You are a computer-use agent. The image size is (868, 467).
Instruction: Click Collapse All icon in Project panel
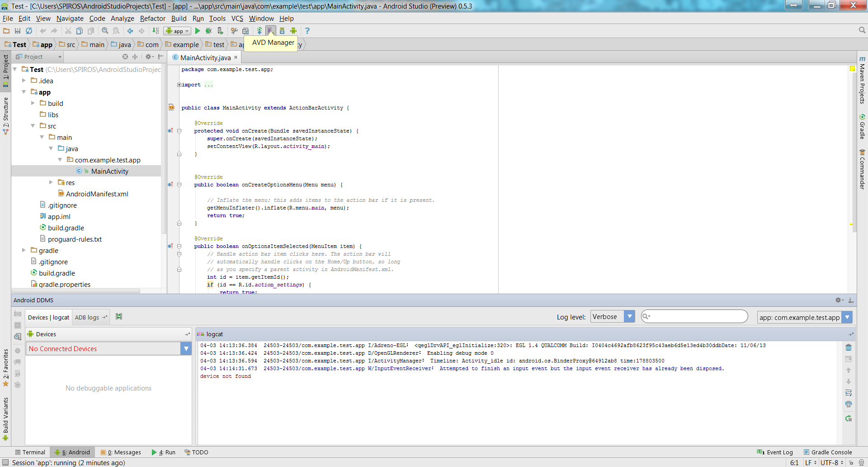(135, 57)
